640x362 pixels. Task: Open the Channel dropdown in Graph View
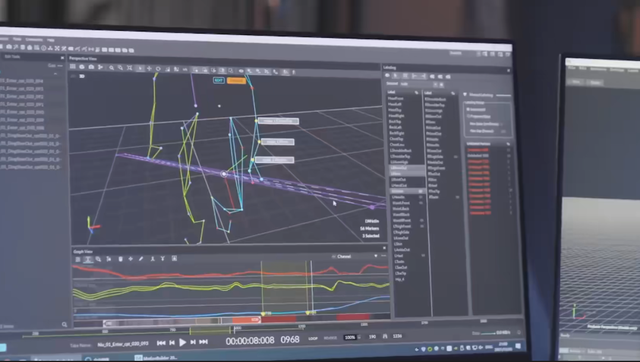[355, 256]
